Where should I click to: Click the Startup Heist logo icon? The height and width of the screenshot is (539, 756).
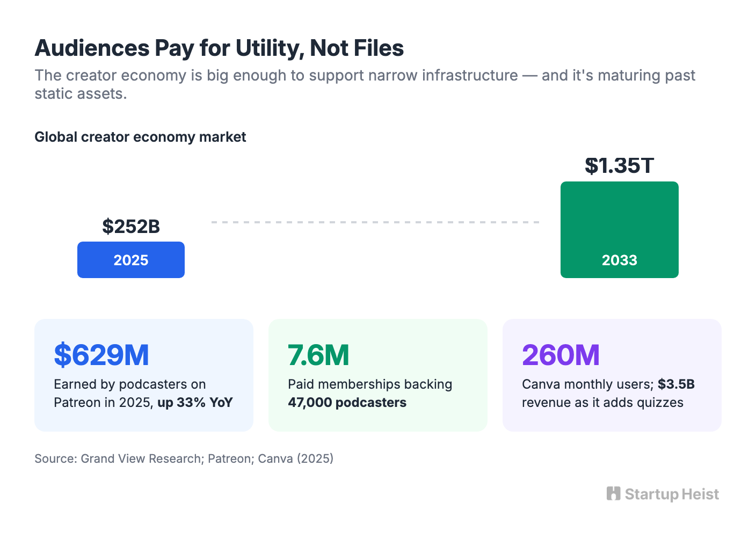click(x=613, y=493)
